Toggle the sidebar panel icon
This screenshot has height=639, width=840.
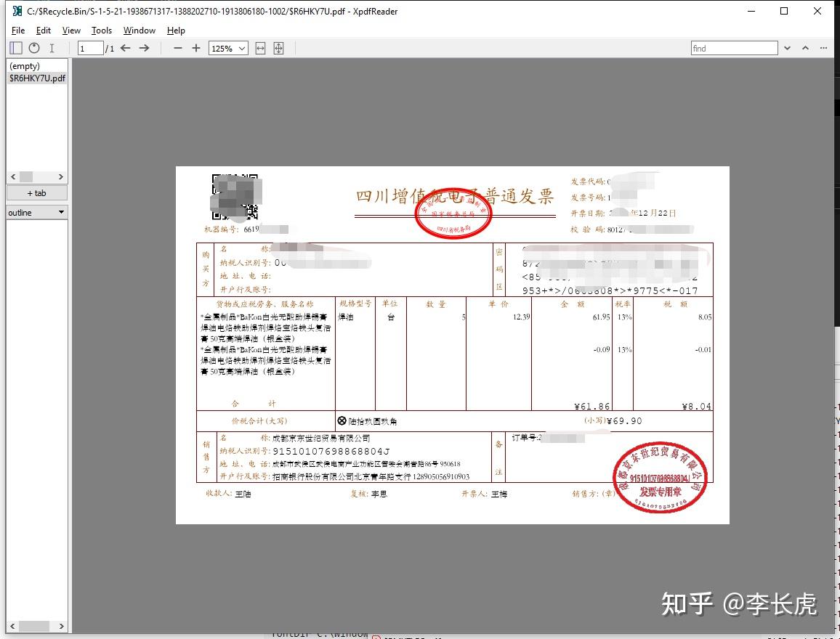16,48
